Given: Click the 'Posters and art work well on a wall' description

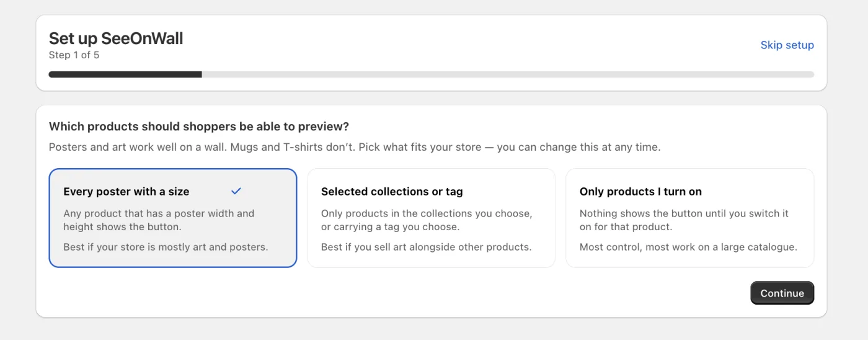Looking at the screenshot, I should point(355,148).
